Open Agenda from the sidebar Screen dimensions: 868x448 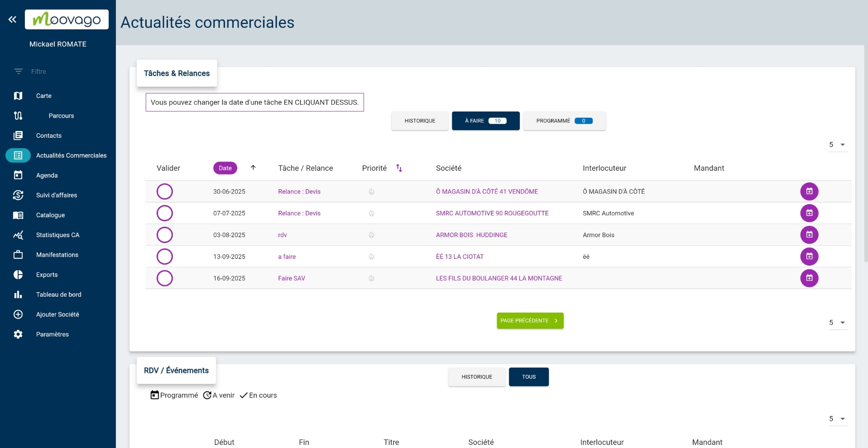pos(18,175)
